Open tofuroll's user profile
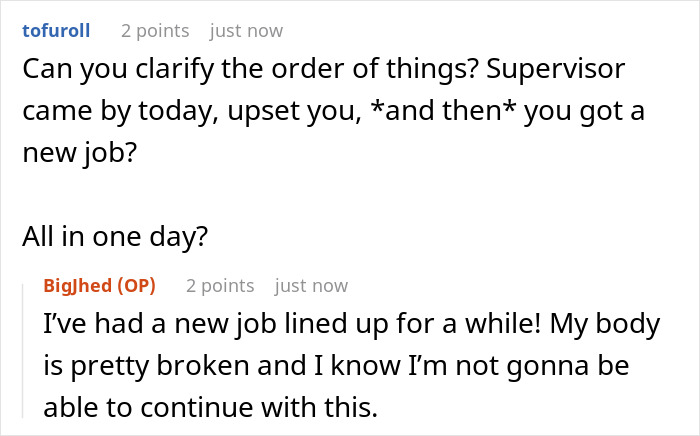The height and width of the screenshot is (436, 700). click(x=56, y=31)
